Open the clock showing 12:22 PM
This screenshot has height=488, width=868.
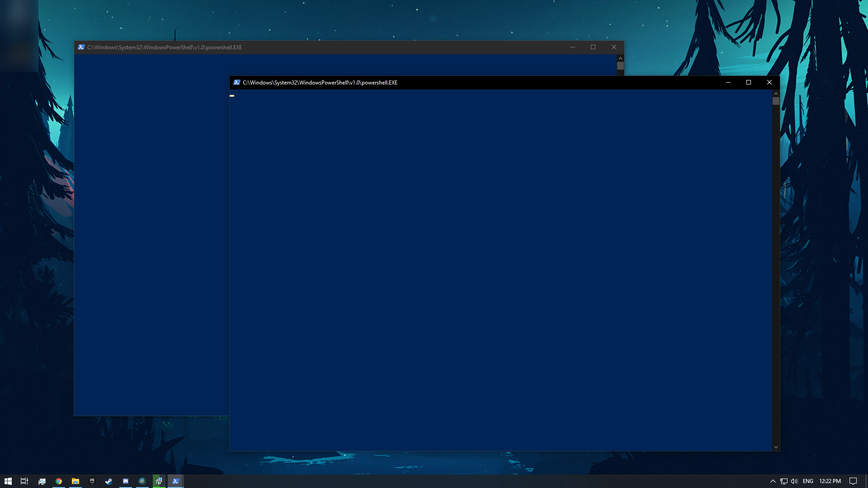pos(830,481)
